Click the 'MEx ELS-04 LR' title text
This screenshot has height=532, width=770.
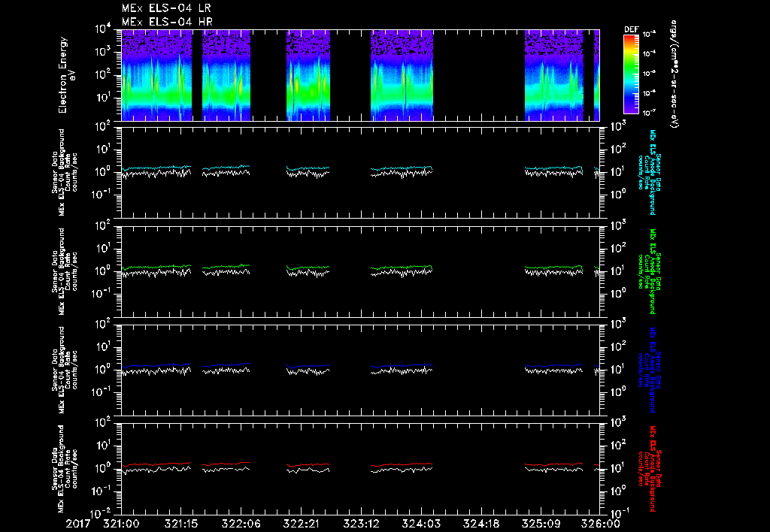166,8
